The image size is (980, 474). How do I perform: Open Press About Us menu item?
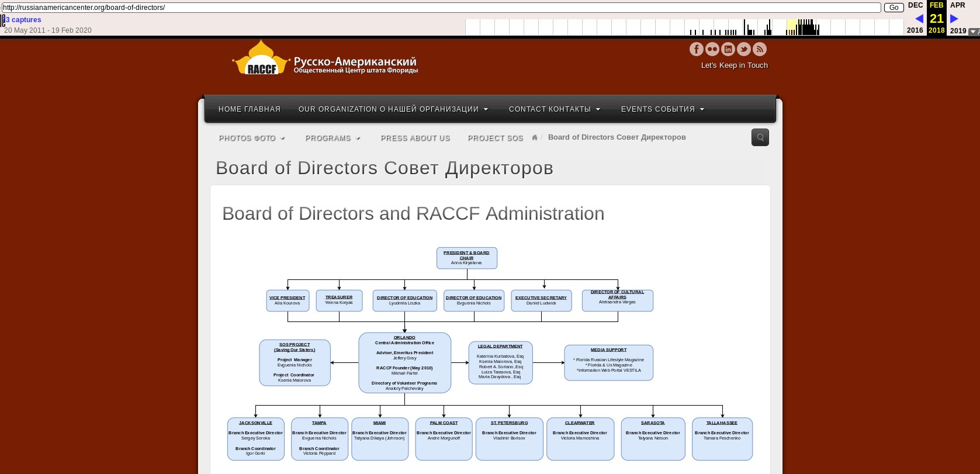coord(415,138)
